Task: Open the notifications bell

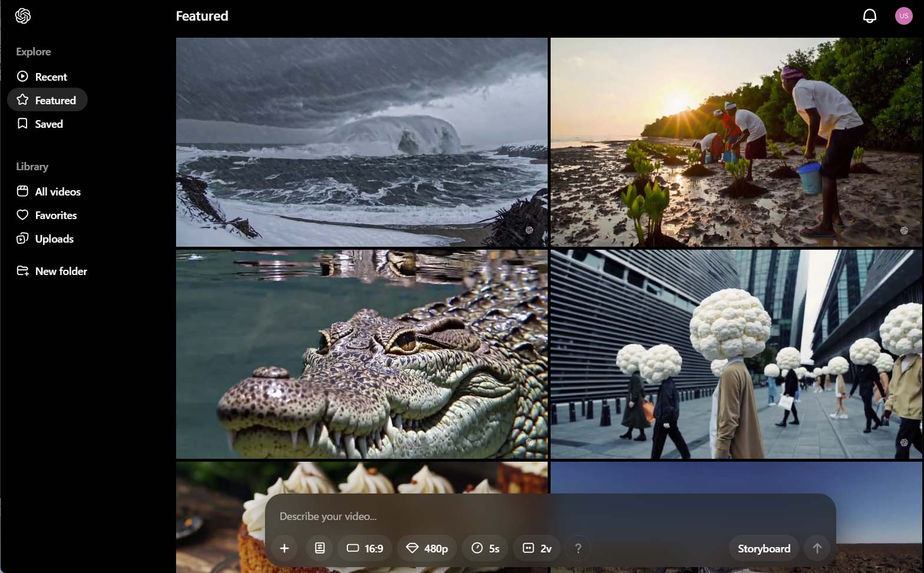Action: click(869, 16)
